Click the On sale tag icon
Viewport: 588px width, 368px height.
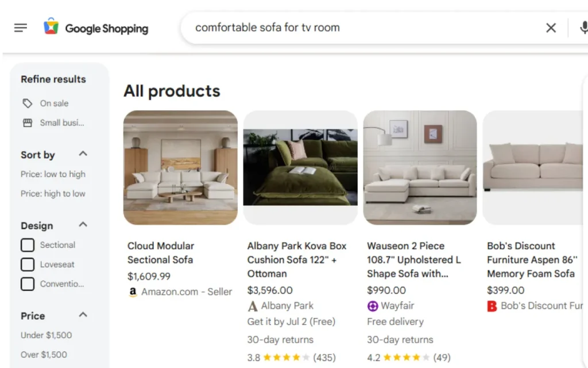click(x=28, y=103)
